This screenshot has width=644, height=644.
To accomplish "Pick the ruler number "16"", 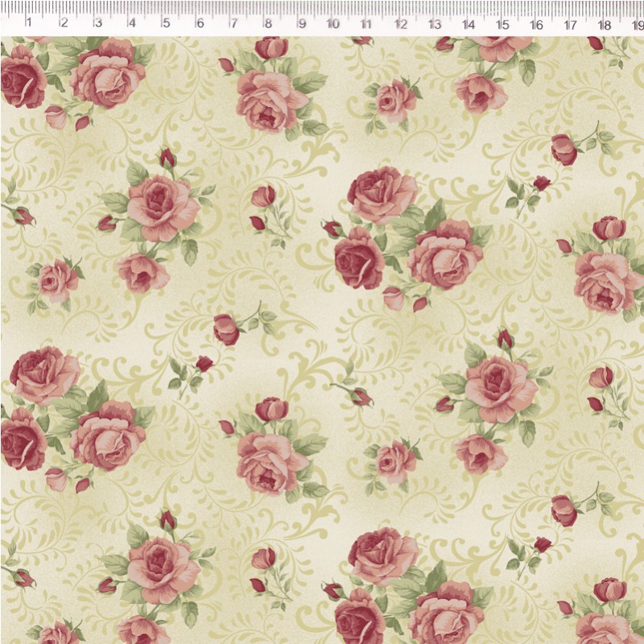I will point(536,25).
